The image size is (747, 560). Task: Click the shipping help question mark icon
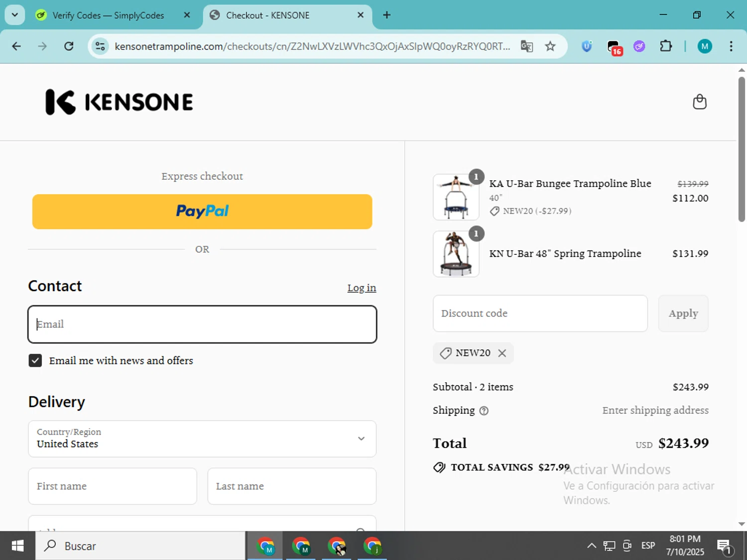pyautogui.click(x=484, y=411)
